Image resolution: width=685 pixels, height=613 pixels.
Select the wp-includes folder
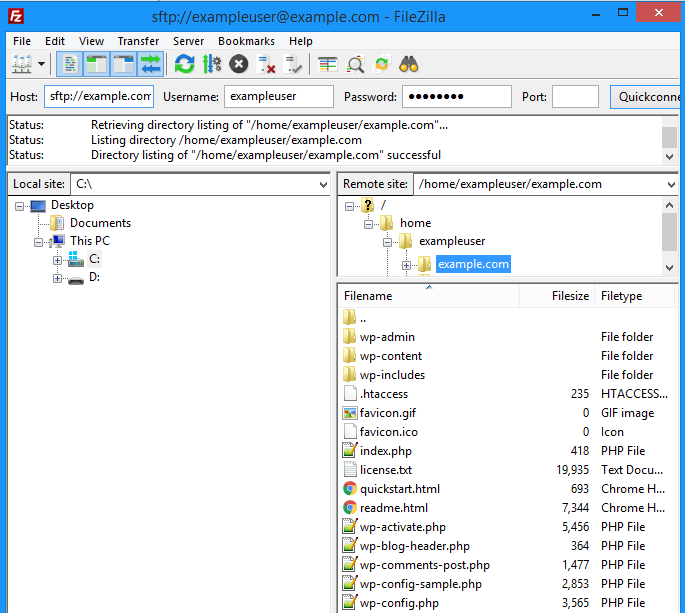pyautogui.click(x=508, y=375)
